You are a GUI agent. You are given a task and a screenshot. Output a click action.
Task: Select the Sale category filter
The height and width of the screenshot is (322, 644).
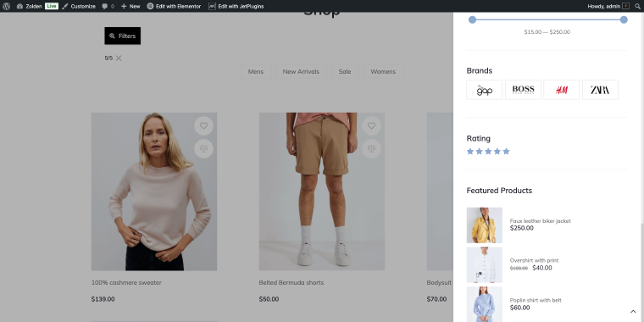point(345,71)
